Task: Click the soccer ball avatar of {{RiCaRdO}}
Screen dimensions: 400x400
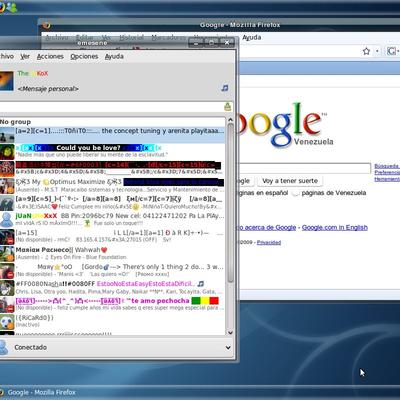Action: [7, 321]
